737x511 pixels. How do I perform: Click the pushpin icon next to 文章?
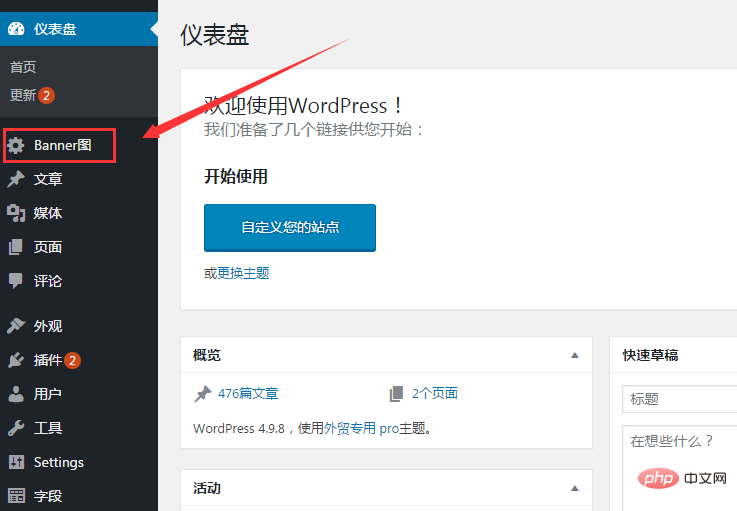pos(16,179)
